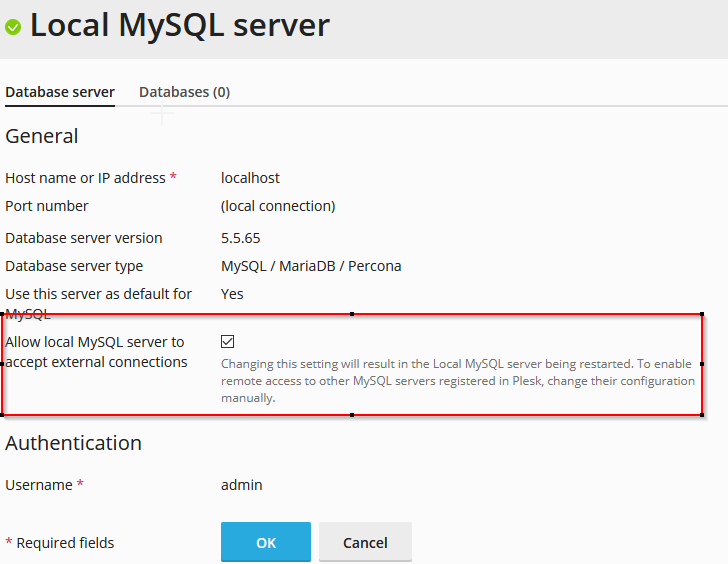Click the admin username value
This screenshot has height=564, width=728.
tap(241, 485)
